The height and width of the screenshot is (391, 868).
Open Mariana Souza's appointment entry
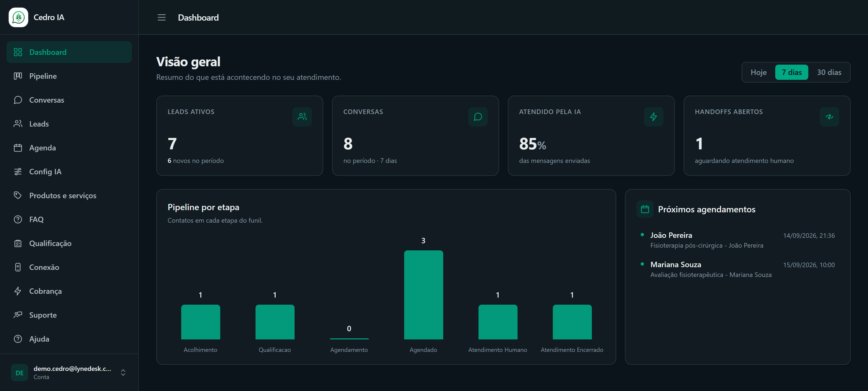738,270
